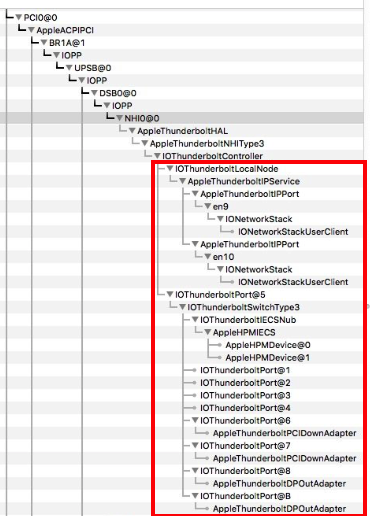Collapse the en10 disclosure triangle
Viewport: 370px width, 516px height.
click(208, 257)
